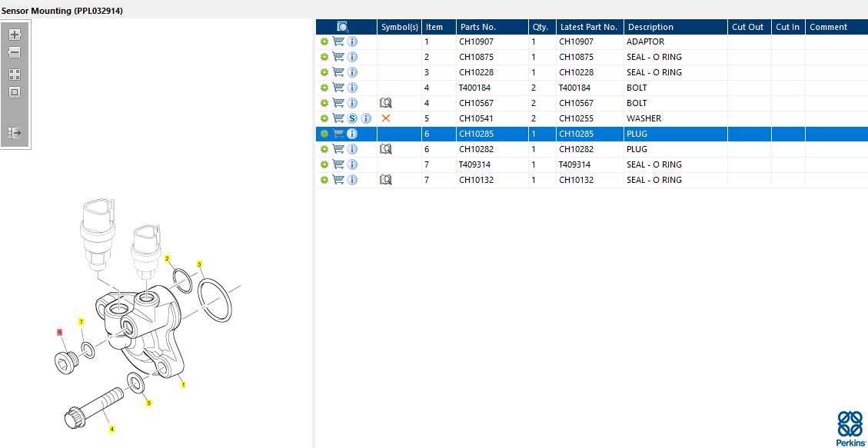The width and height of the screenshot is (868, 448).
Task: Add T409314 O ring to cart
Action: point(338,164)
